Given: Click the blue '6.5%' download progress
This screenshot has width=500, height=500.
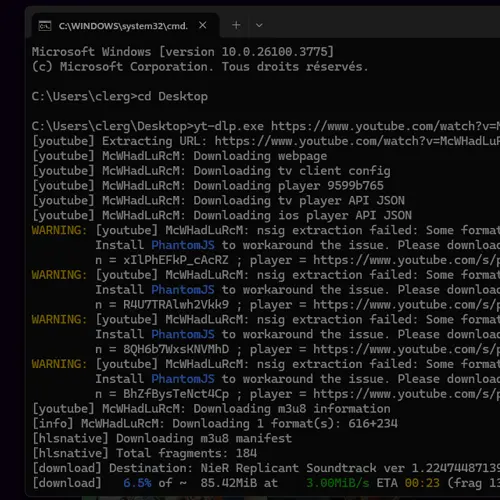Looking at the screenshot, I should pos(137,483).
